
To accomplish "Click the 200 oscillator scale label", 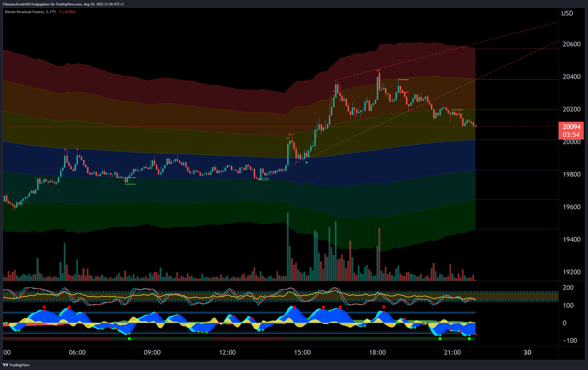I will 567,287.
